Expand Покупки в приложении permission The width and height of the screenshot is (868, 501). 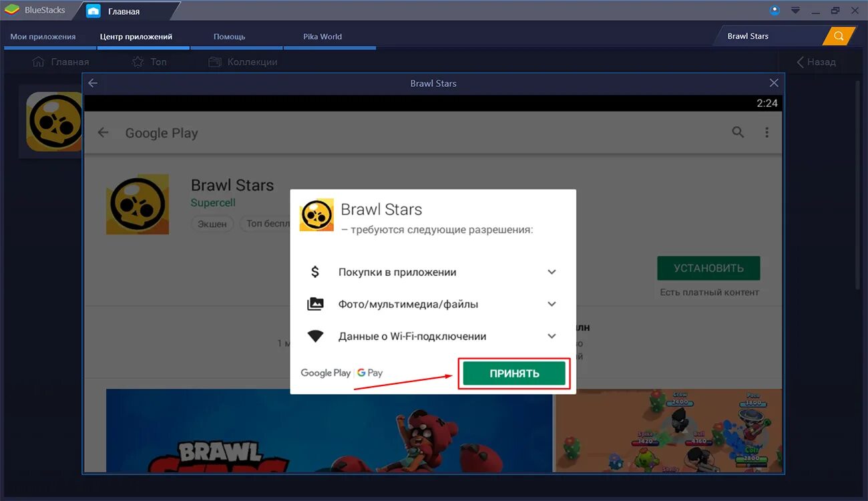click(x=552, y=272)
